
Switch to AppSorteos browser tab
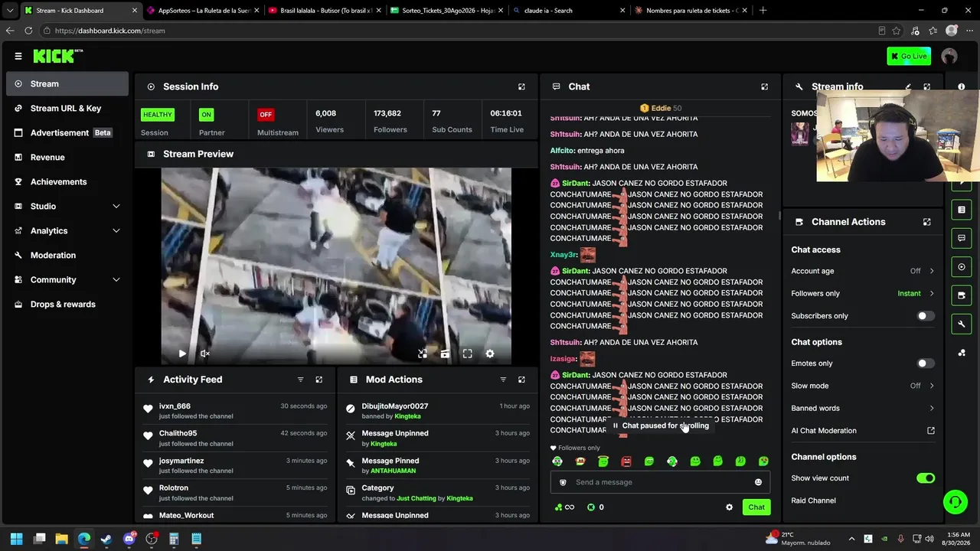point(202,11)
